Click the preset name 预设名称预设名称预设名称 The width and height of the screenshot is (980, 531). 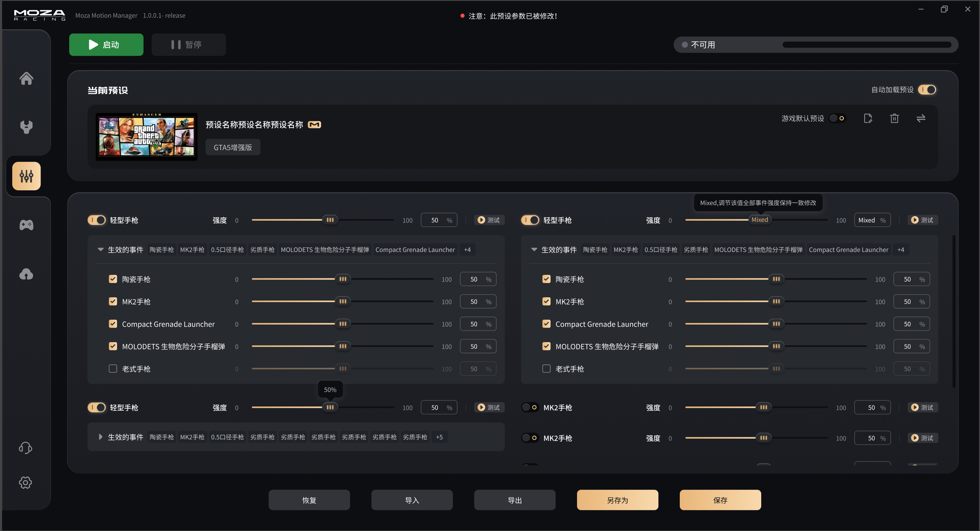(254, 125)
